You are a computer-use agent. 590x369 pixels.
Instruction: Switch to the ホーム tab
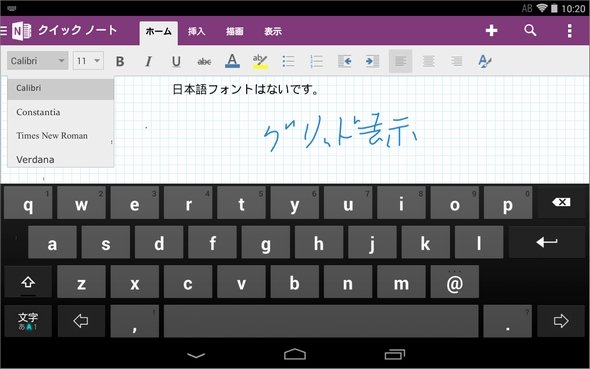(158, 32)
